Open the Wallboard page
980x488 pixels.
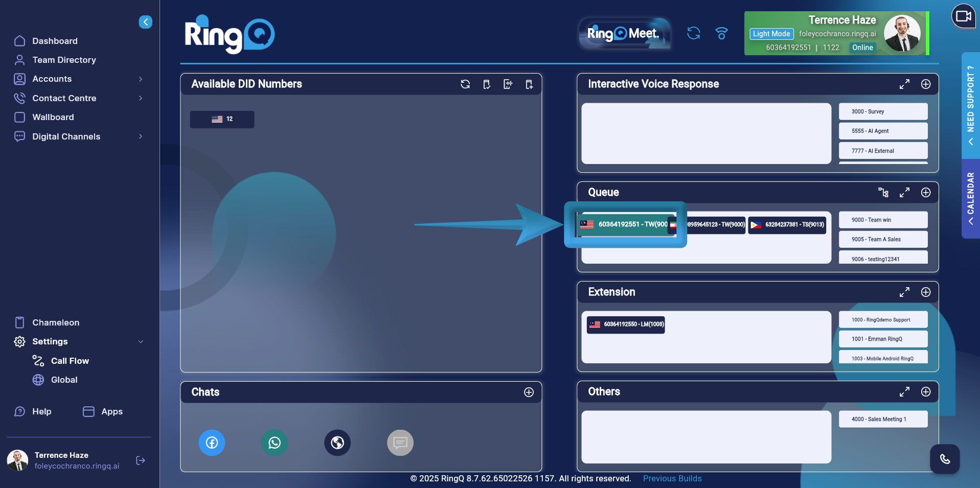coord(53,117)
